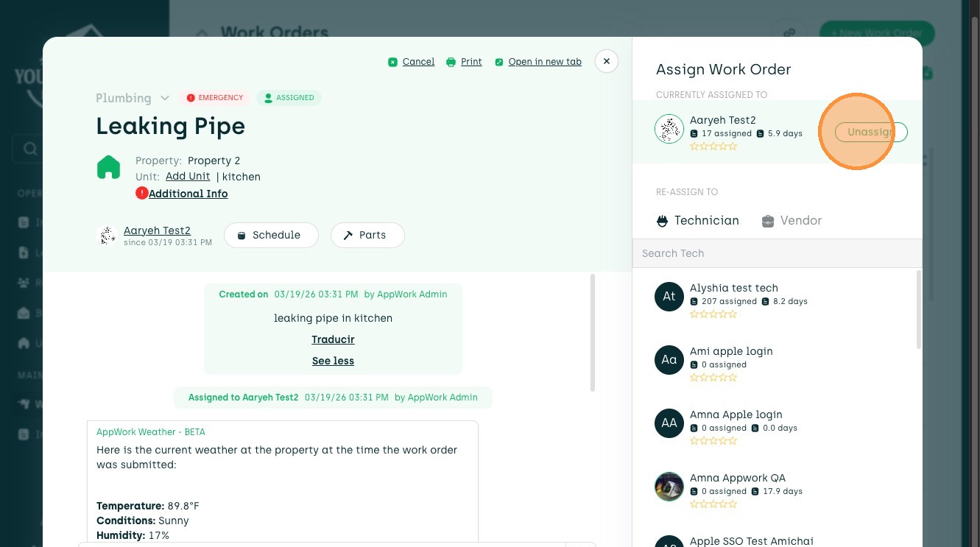Click the Open in new tab icon
The height and width of the screenshot is (547, 980).
coord(499,62)
